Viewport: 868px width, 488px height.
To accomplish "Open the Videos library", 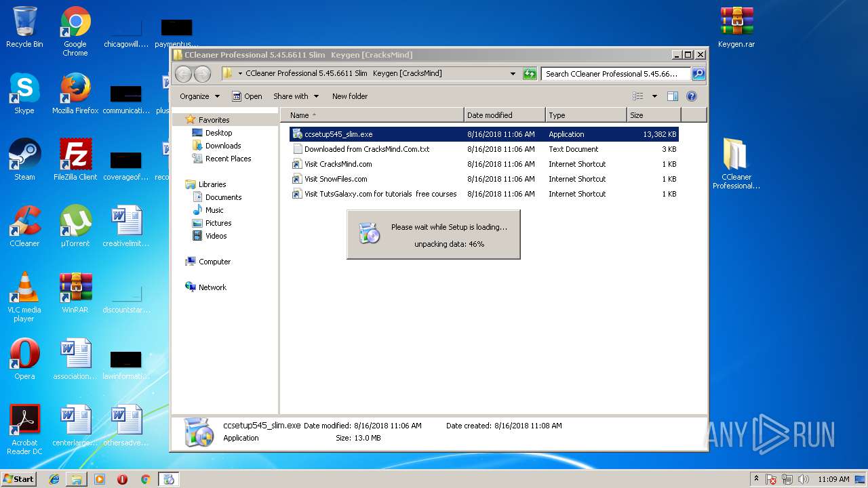I will coord(216,236).
